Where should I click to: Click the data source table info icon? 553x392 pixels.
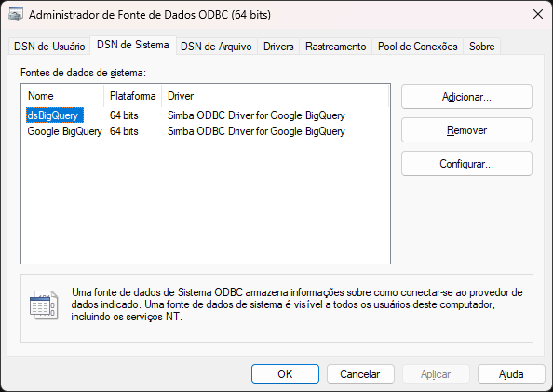coord(44,304)
